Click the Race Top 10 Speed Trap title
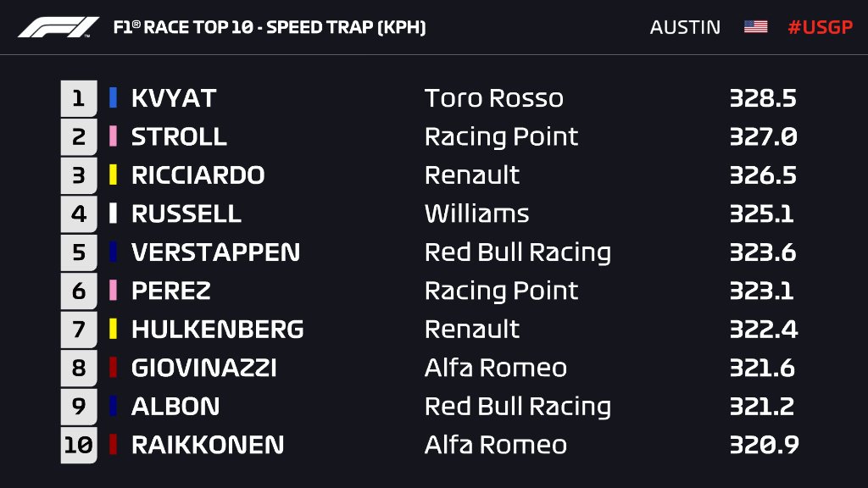Screen dimensions: 868x488 pos(270,27)
